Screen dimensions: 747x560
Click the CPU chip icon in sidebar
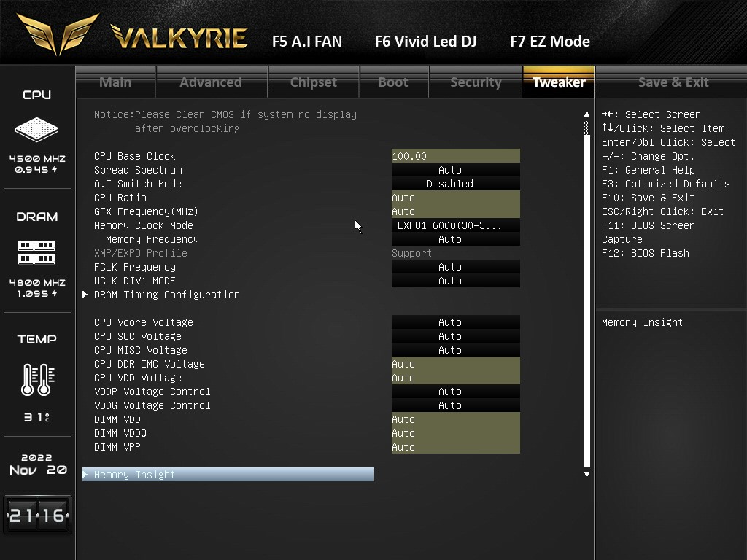[x=36, y=129]
